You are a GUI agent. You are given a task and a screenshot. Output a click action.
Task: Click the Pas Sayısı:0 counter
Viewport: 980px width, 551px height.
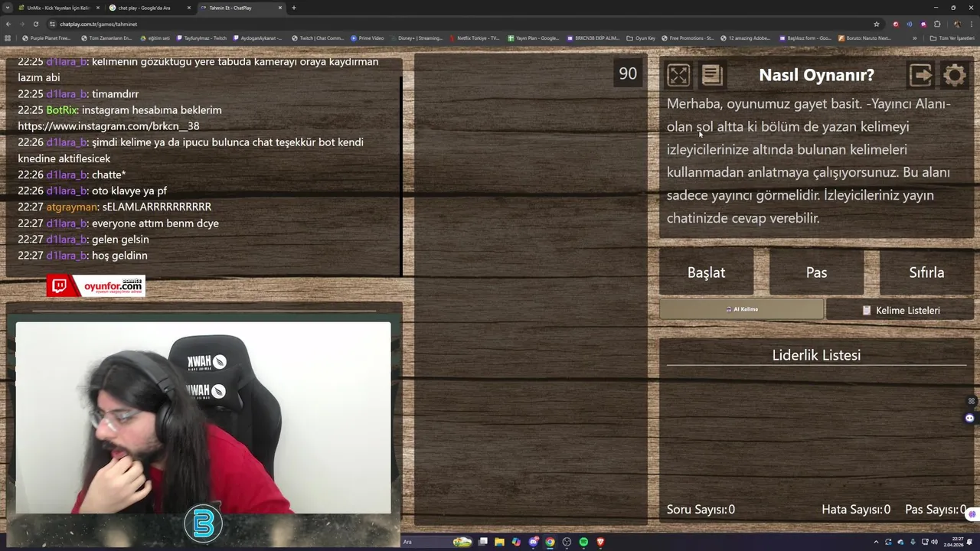click(x=936, y=510)
